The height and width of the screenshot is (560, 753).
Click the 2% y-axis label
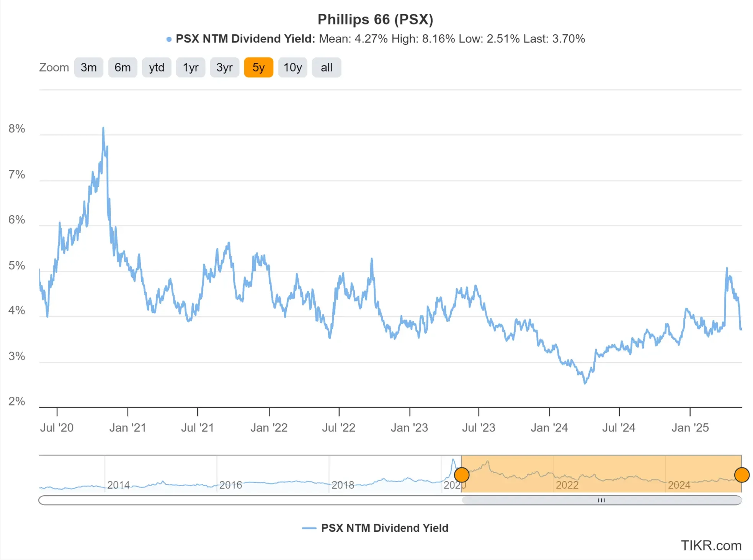(x=17, y=402)
